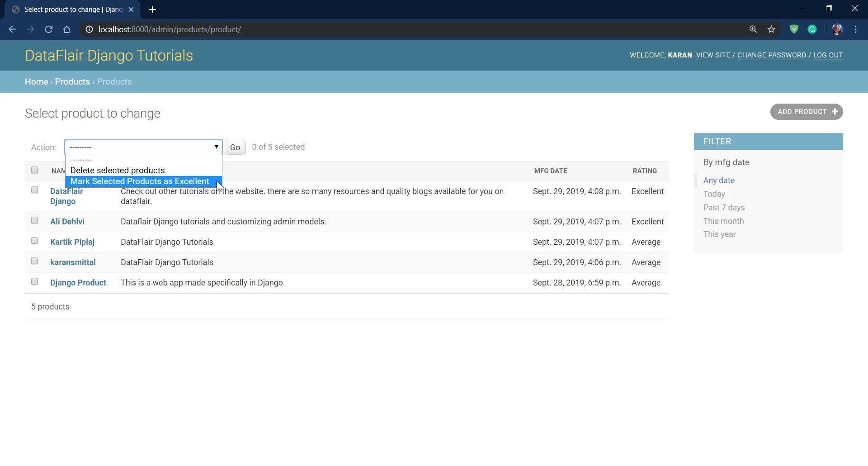The image size is (868, 466).
Task: Check the karansmittal row checkbox
Action: click(35, 261)
